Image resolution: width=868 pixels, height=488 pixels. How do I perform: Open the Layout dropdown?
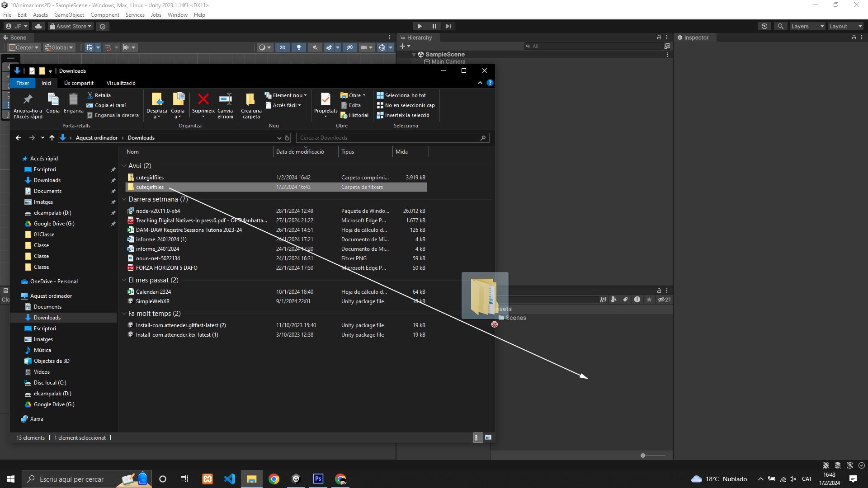(845, 26)
